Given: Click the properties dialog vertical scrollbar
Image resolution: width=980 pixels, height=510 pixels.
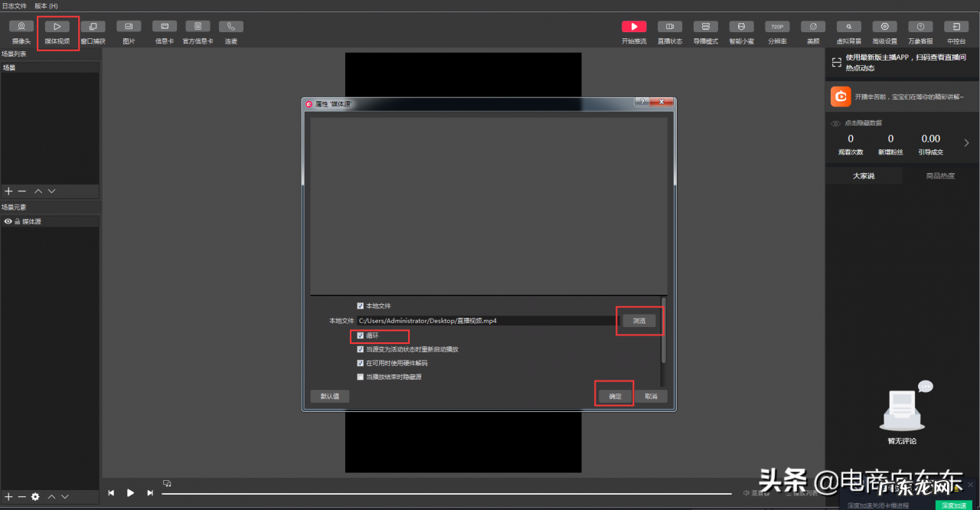Looking at the screenshot, I should [x=663, y=331].
